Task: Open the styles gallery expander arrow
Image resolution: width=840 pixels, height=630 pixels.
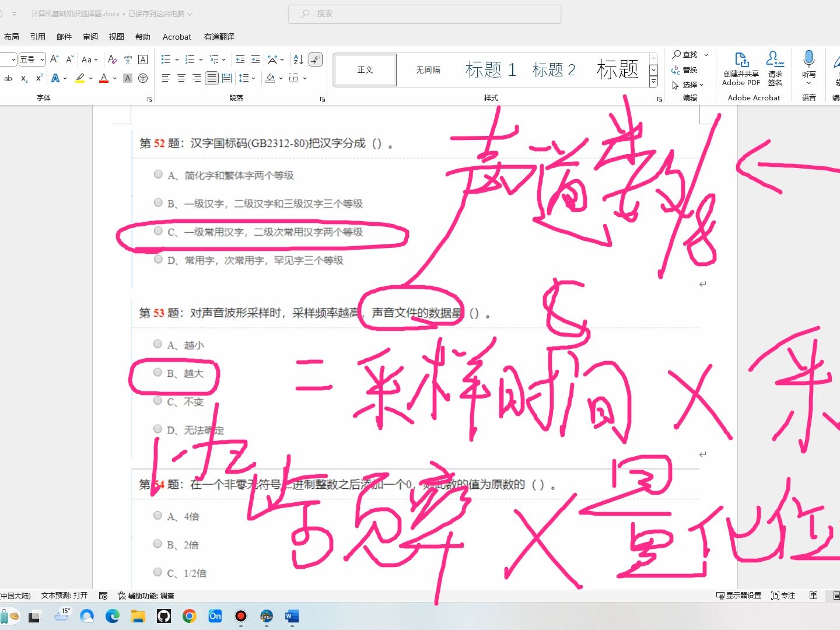Action: click(x=653, y=82)
